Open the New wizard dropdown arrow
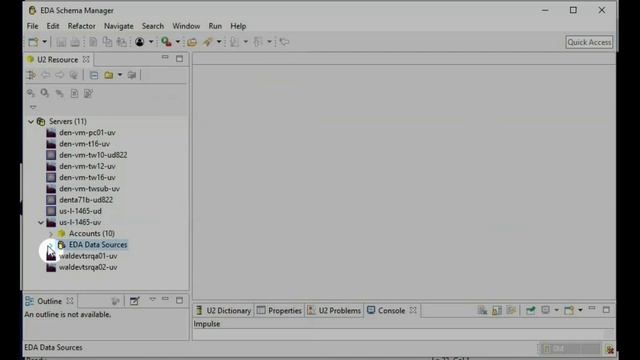The image size is (640, 360). click(x=44, y=42)
